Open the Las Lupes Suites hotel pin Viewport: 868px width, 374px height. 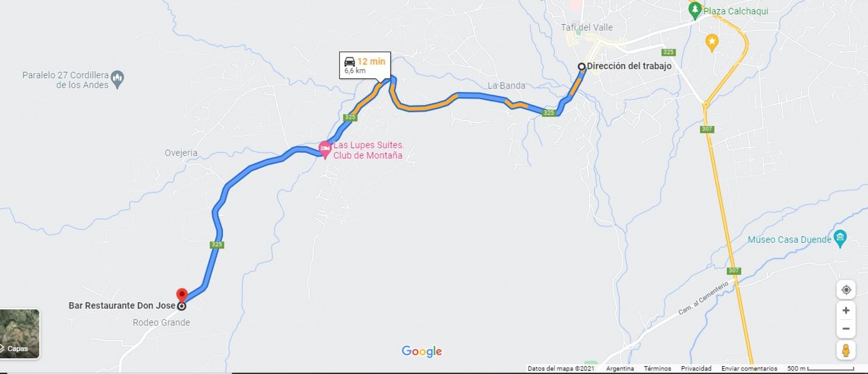click(x=325, y=150)
